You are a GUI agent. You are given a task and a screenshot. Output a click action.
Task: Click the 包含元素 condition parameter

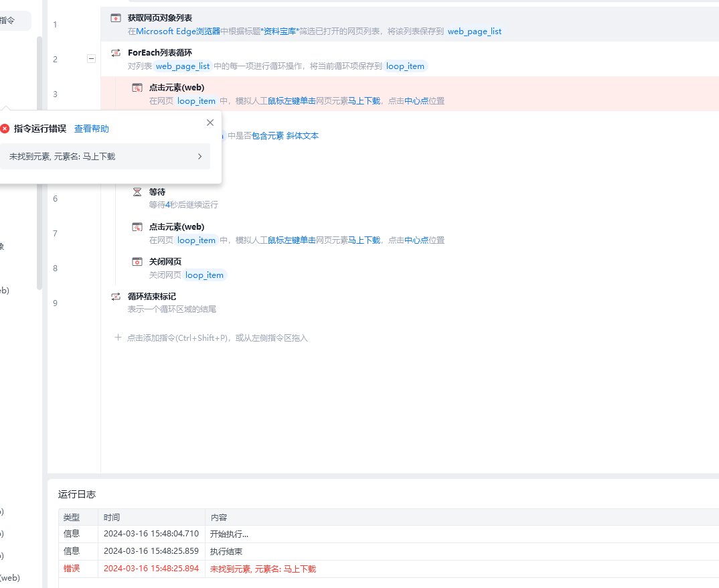tap(268, 136)
